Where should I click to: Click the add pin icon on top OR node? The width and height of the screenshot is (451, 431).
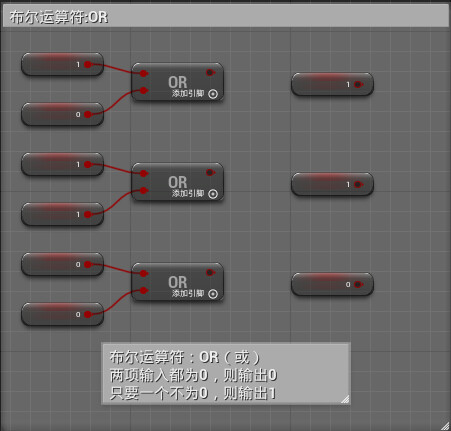tap(213, 94)
